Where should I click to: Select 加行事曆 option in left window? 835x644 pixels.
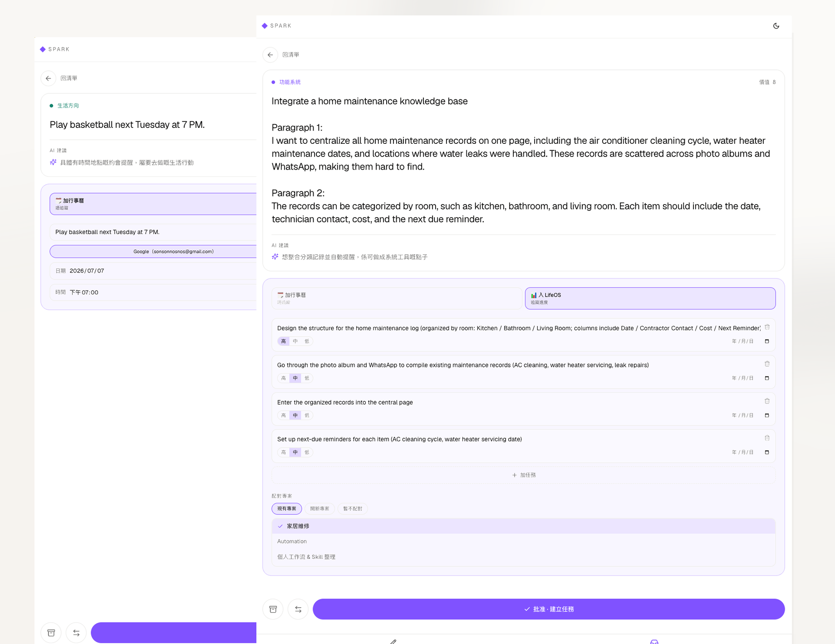[x=153, y=204]
